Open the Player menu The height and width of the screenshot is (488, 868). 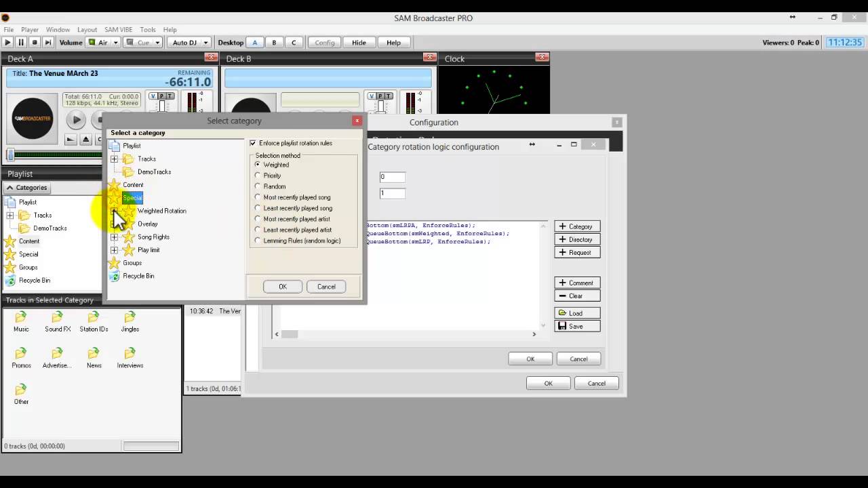(30, 30)
